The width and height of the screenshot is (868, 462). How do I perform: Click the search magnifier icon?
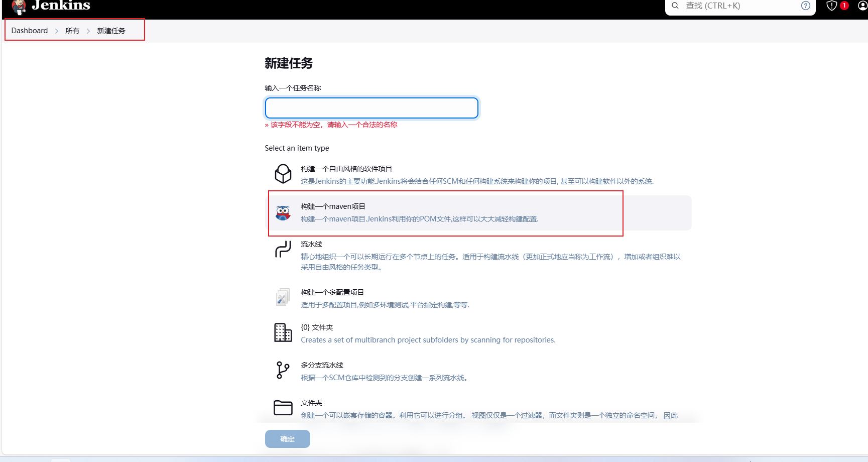pyautogui.click(x=675, y=6)
